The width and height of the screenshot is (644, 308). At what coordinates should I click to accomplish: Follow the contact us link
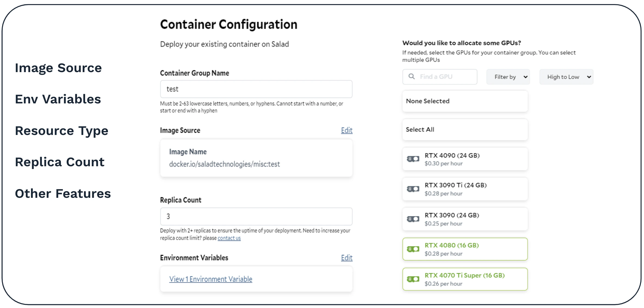[x=229, y=238]
